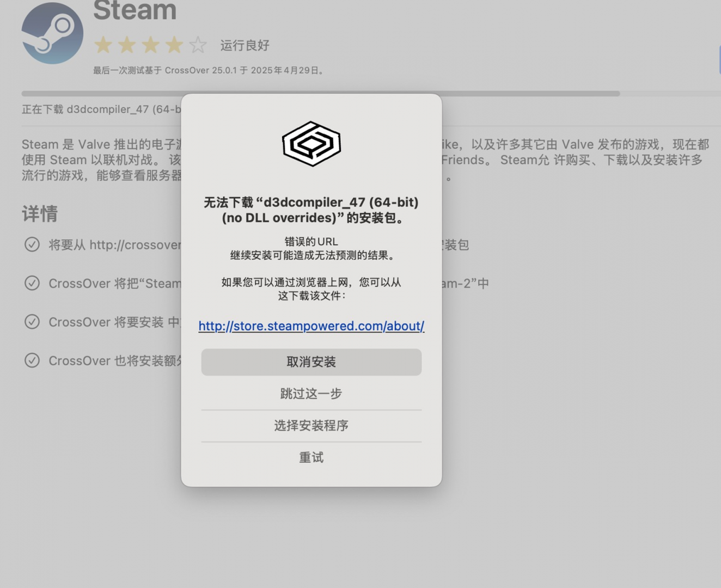721x588 pixels.
Task: Click the first gold rating star
Action: (103, 45)
